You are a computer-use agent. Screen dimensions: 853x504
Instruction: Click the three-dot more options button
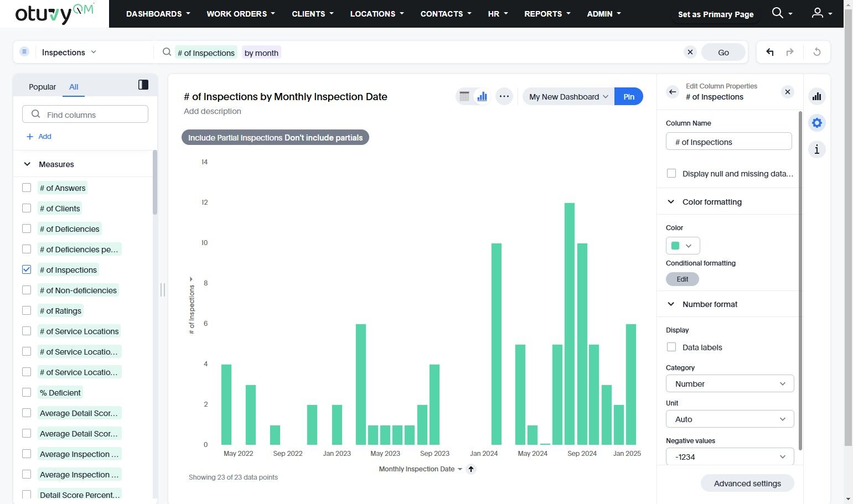504,96
